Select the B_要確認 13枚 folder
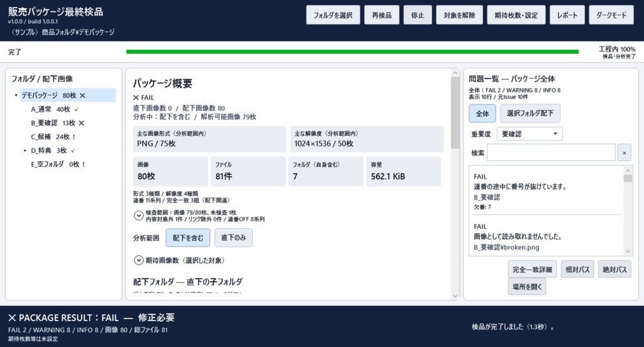Image resolution: width=644 pixels, height=347 pixels. [57, 123]
